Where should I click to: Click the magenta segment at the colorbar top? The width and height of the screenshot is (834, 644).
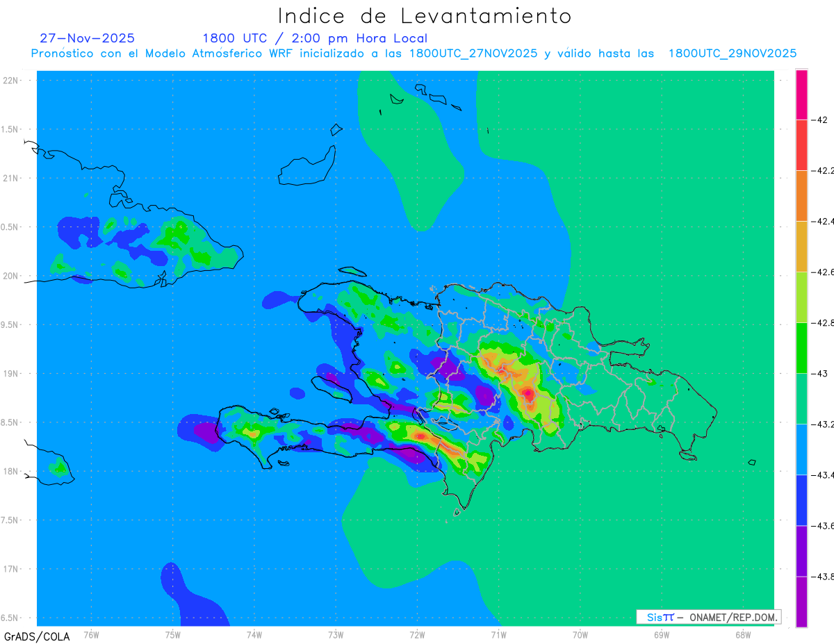[801, 94]
